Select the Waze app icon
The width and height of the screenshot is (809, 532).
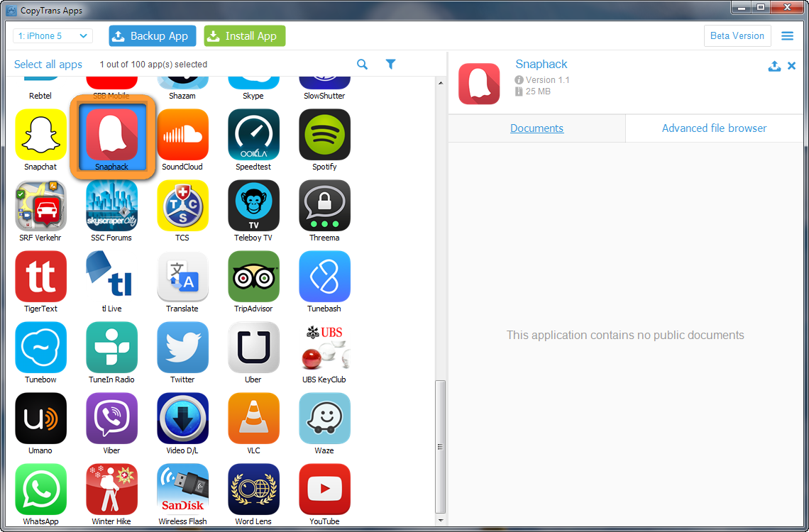coord(324,418)
